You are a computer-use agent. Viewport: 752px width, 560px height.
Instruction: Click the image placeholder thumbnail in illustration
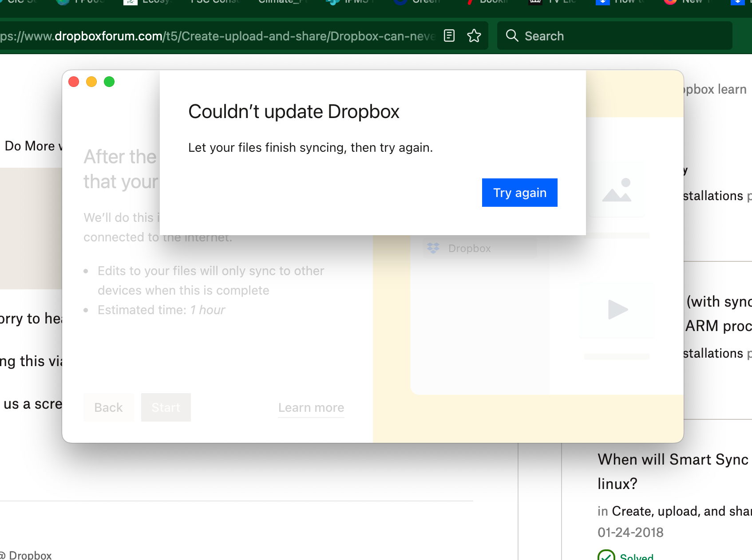tap(617, 189)
